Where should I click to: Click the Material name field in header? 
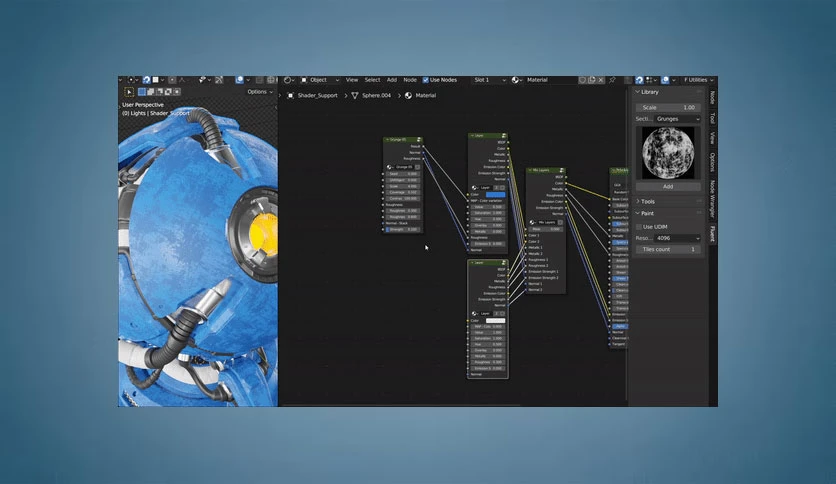coord(551,80)
